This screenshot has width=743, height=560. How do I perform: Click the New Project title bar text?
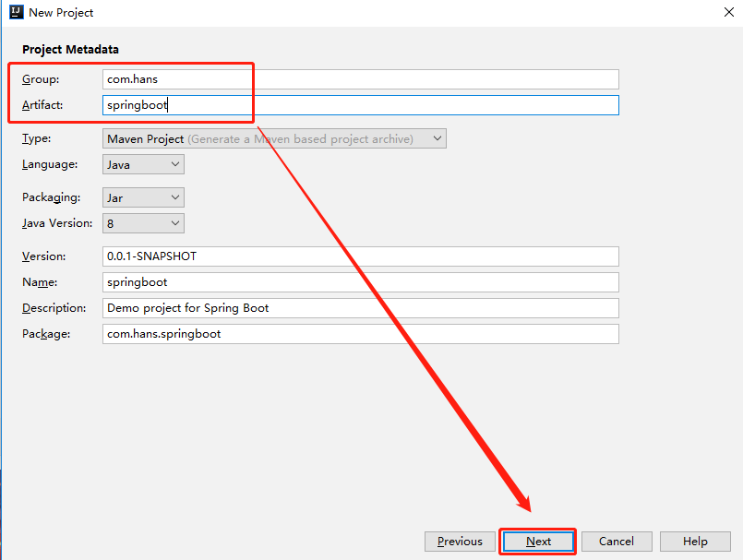coord(61,13)
